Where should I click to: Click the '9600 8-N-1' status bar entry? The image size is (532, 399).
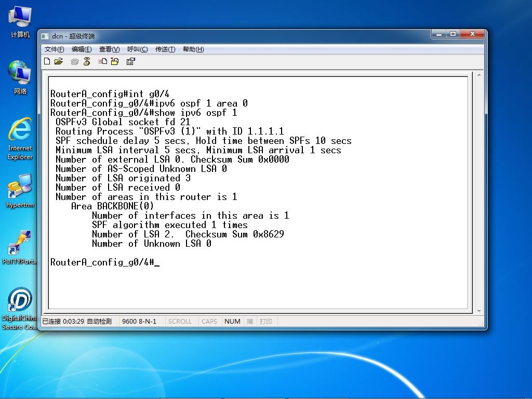tap(139, 321)
